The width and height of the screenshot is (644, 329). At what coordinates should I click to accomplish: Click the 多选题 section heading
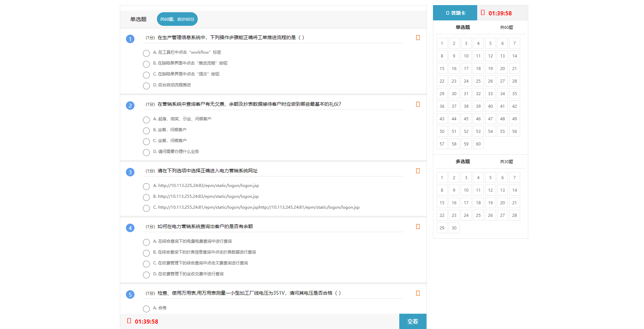point(463,161)
